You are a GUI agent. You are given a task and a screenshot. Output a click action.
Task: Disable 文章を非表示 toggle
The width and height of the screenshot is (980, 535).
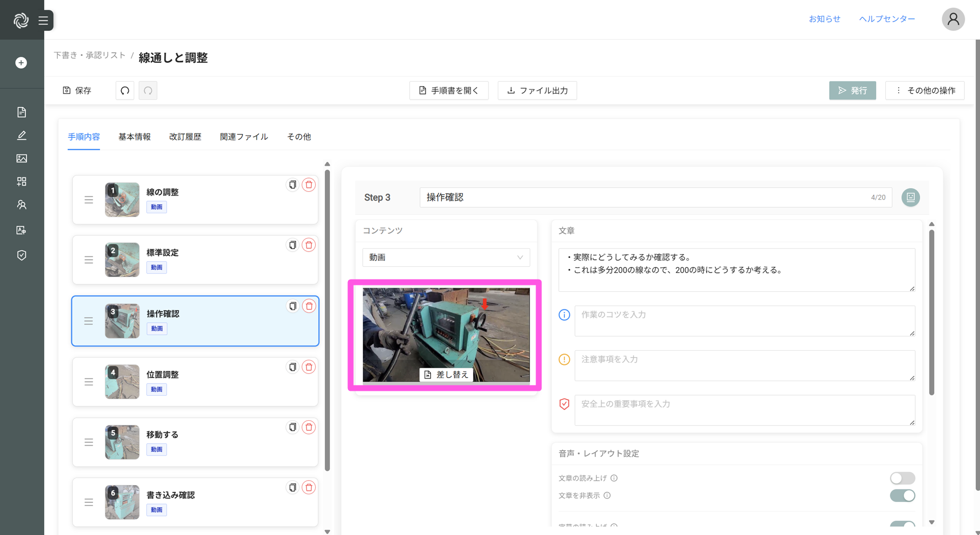tap(902, 495)
